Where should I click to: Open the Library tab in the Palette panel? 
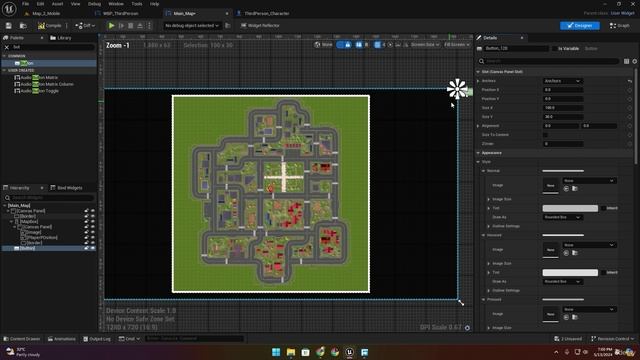coord(61,38)
